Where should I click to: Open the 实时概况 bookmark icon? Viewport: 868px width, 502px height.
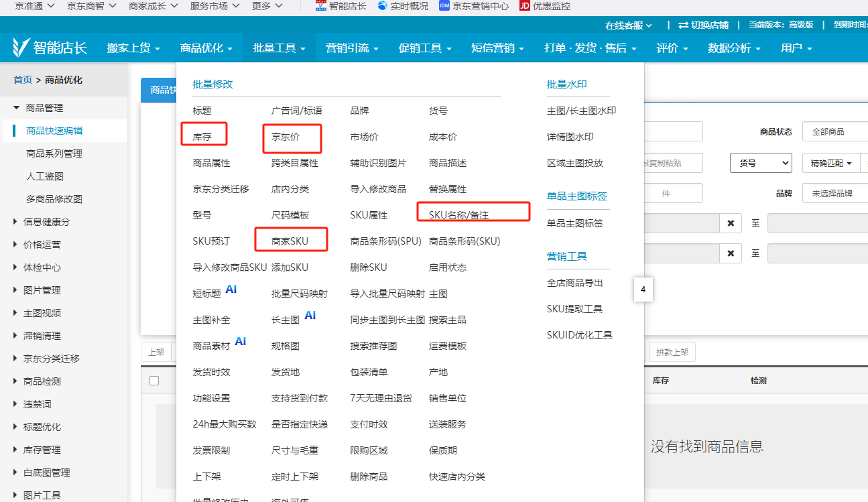pos(383,6)
